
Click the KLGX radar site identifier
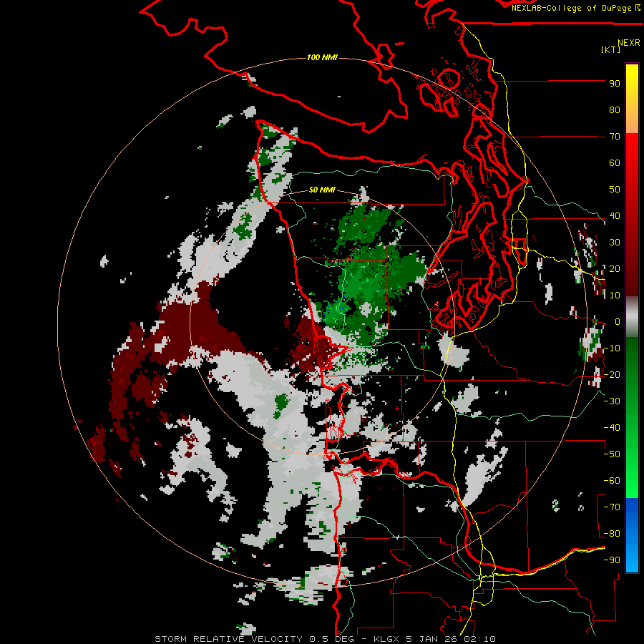tap(387, 639)
